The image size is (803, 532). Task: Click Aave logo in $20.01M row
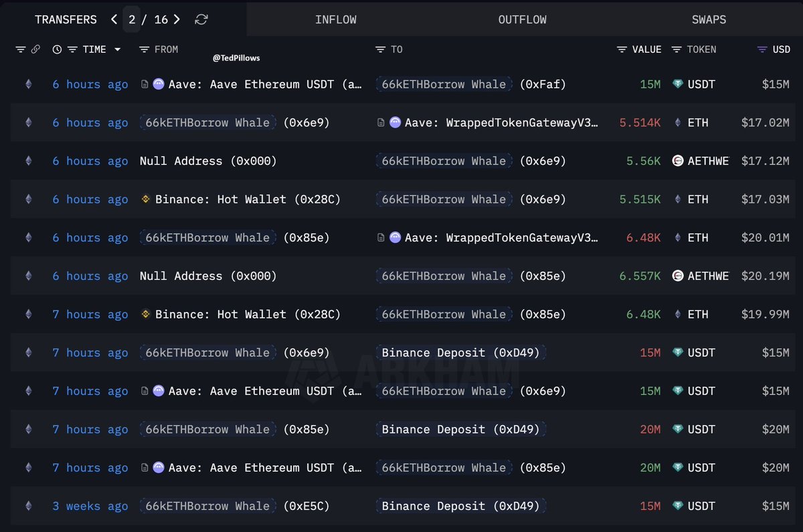[x=395, y=238]
